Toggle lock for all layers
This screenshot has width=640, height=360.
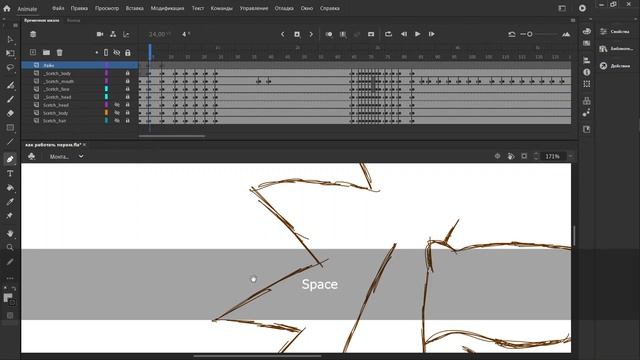click(128, 53)
